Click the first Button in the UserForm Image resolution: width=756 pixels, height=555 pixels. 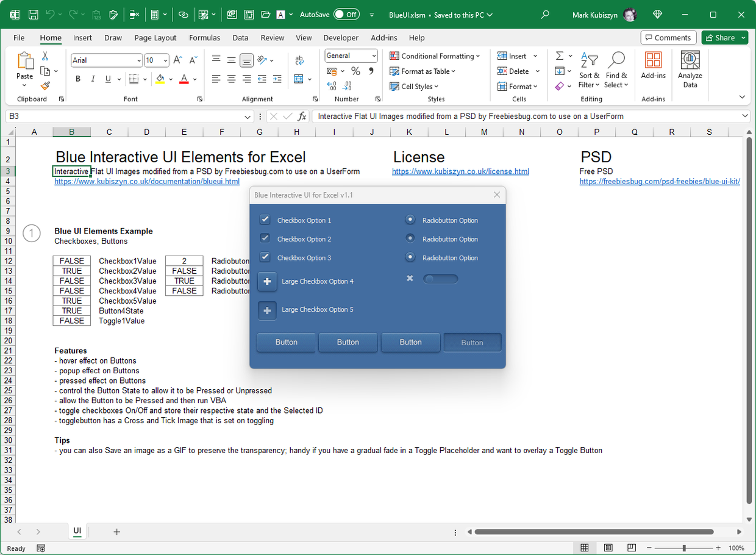click(x=286, y=342)
